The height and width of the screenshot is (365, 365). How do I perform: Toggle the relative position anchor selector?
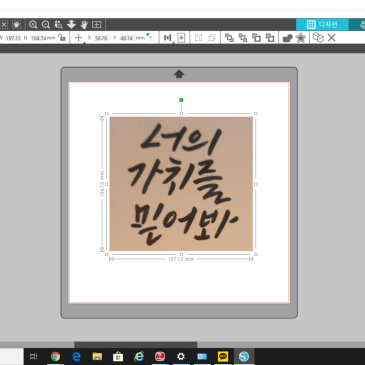pos(150,37)
